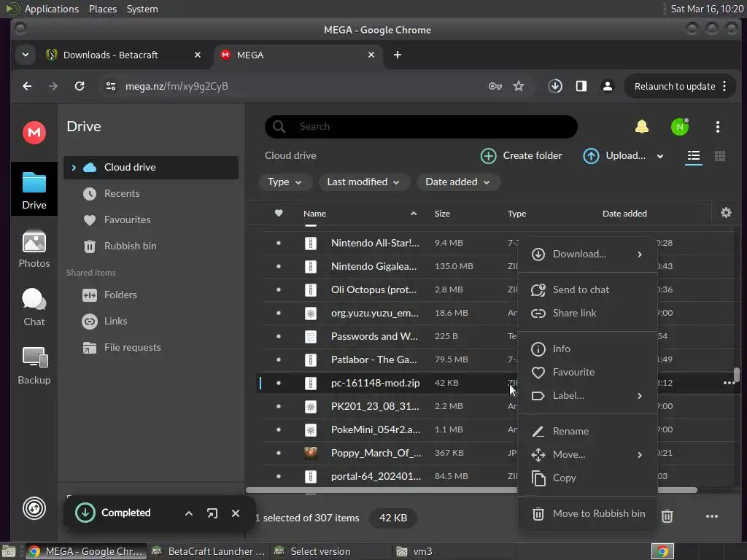Image resolution: width=747 pixels, height=560 pixels.
Task: Open the top-right three-dot menu
Action: click(x=718, y=127)
